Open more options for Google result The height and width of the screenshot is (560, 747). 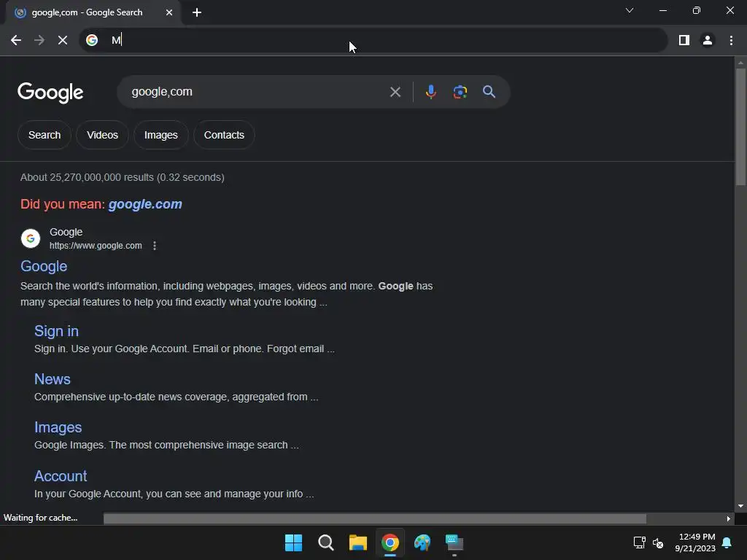coord(155,246)
